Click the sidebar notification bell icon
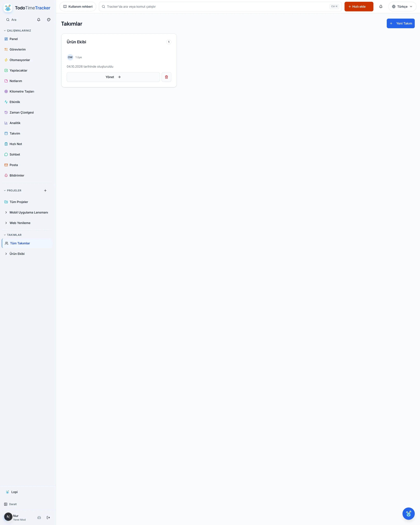The height and width of the screenshot is (525, 420). tap(39, 20)
